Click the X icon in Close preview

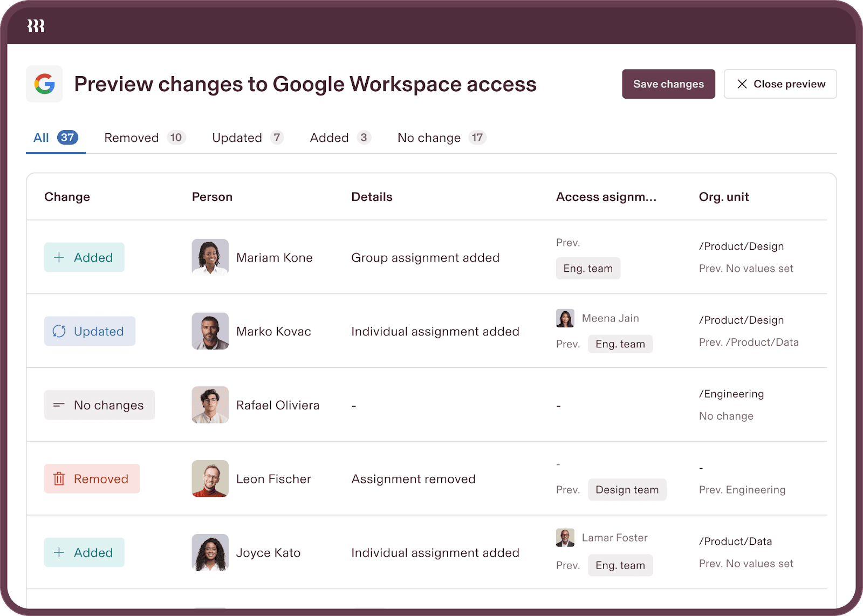742,84
